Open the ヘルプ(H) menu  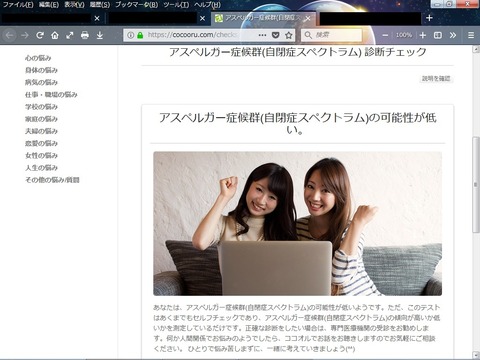coord(207,5)
